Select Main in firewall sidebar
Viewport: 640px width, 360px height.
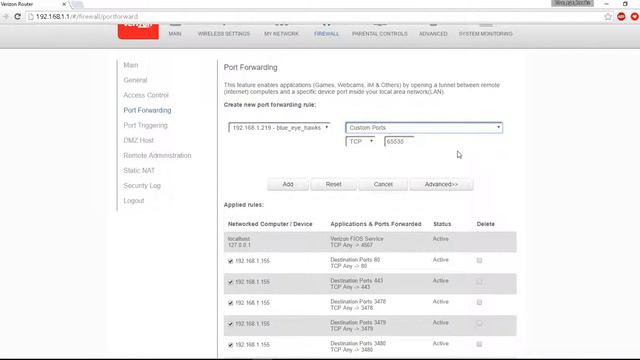click(x=131, y=65)
